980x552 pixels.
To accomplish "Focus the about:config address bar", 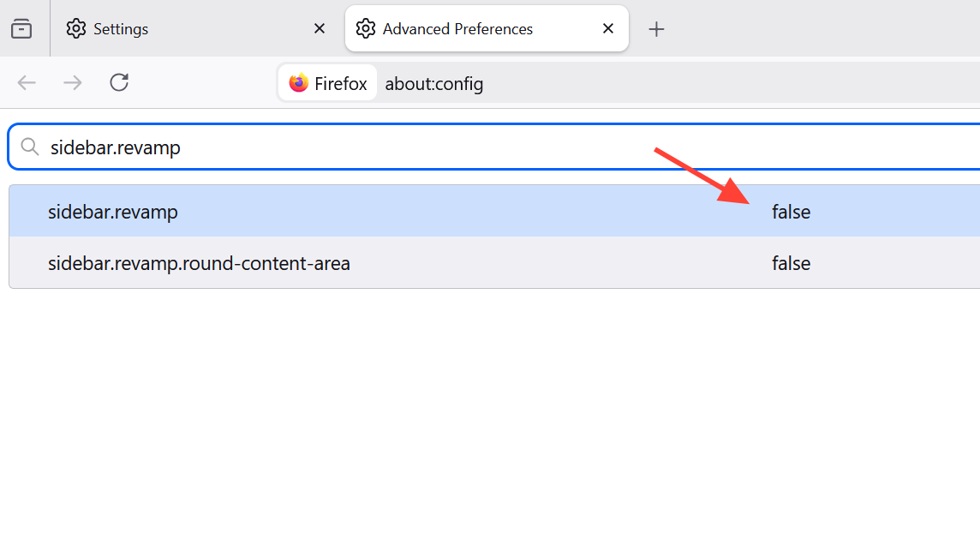I will point(600,84).
